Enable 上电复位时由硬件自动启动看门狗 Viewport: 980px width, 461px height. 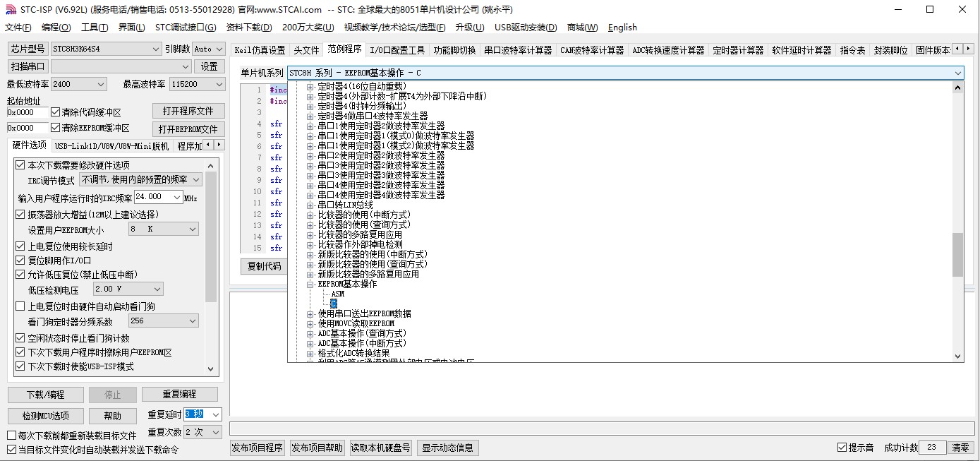pos(20,306)
